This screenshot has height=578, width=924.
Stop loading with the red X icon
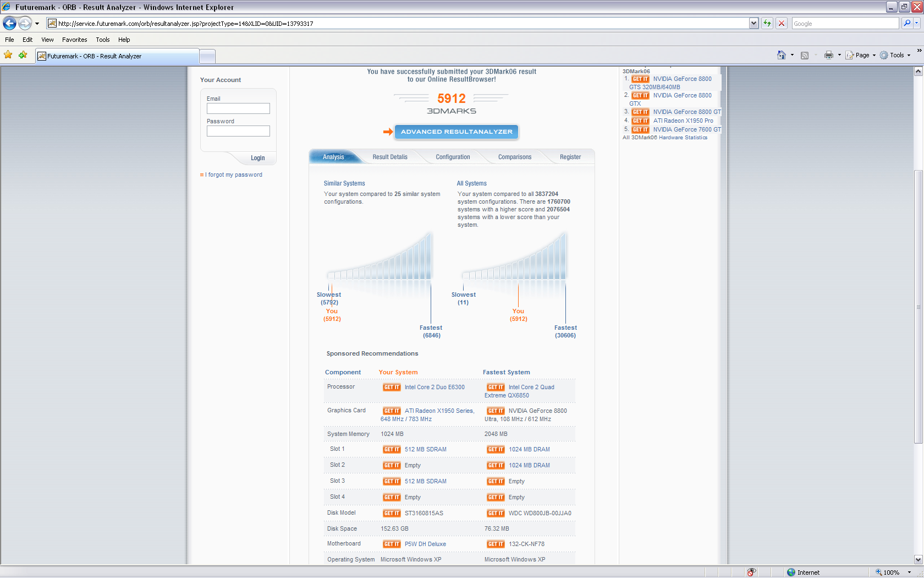click(781, 23)
